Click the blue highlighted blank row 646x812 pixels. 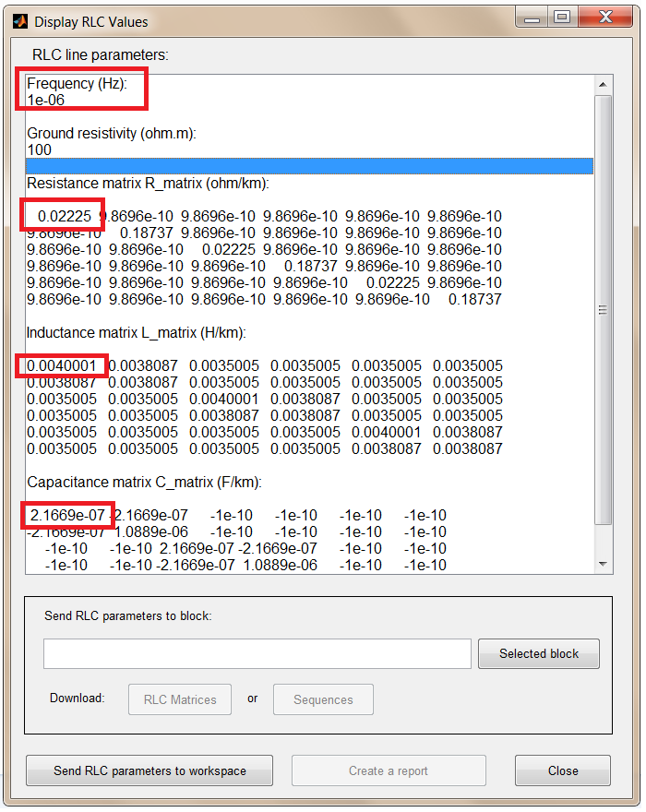point(309,165)
